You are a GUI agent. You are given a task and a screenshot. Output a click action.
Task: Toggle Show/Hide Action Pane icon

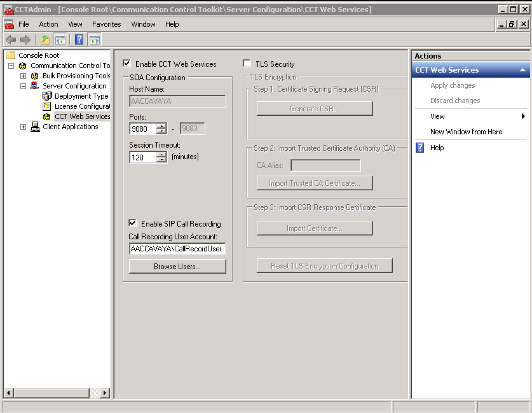point(94,39)
